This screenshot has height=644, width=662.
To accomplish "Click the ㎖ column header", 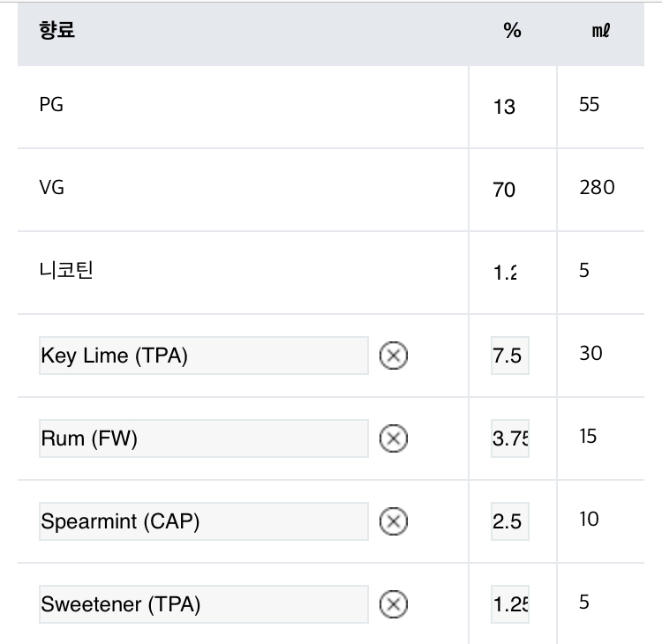I will (x=600, y=31).
